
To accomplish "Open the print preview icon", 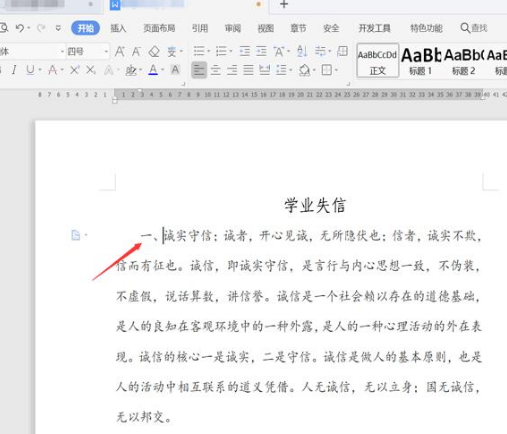I will click(x=4, y=28).
